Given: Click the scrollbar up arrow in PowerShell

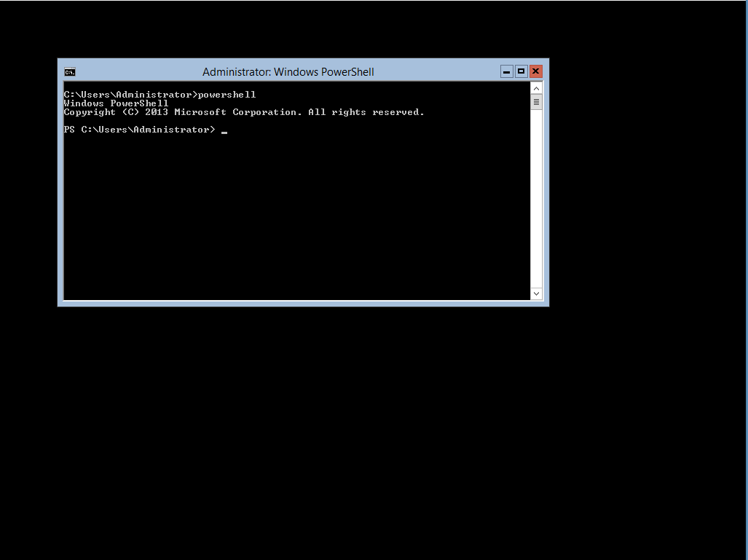Looking at the screenshot, I should click(536, 89).
